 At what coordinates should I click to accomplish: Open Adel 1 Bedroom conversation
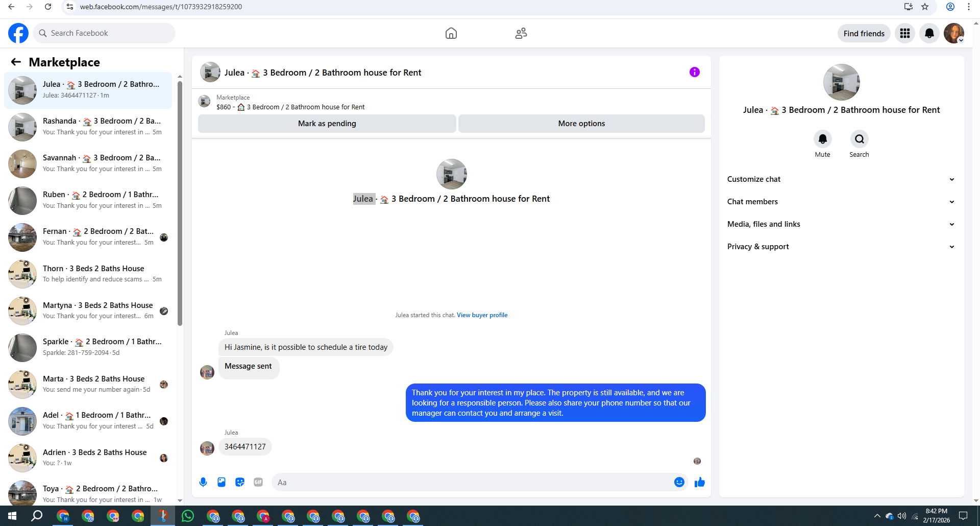tap(88, 421)
